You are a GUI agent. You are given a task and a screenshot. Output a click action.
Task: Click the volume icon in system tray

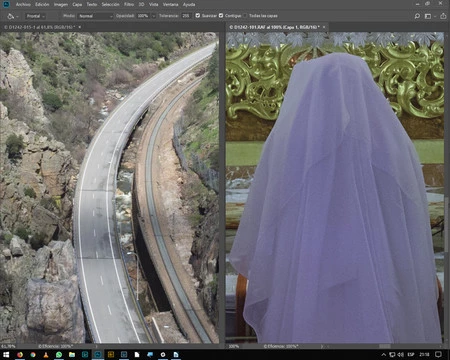400,355
